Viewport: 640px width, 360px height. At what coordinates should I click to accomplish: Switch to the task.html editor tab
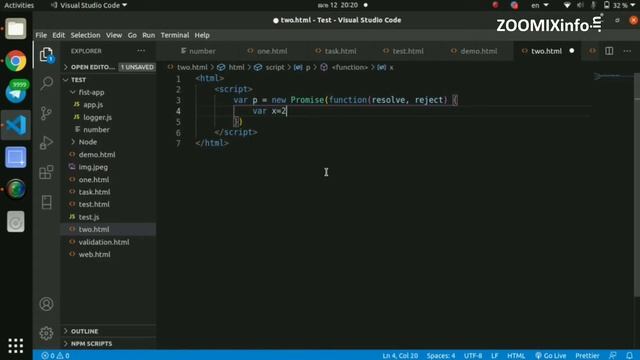pyautogui.click(x=336, y=51)
